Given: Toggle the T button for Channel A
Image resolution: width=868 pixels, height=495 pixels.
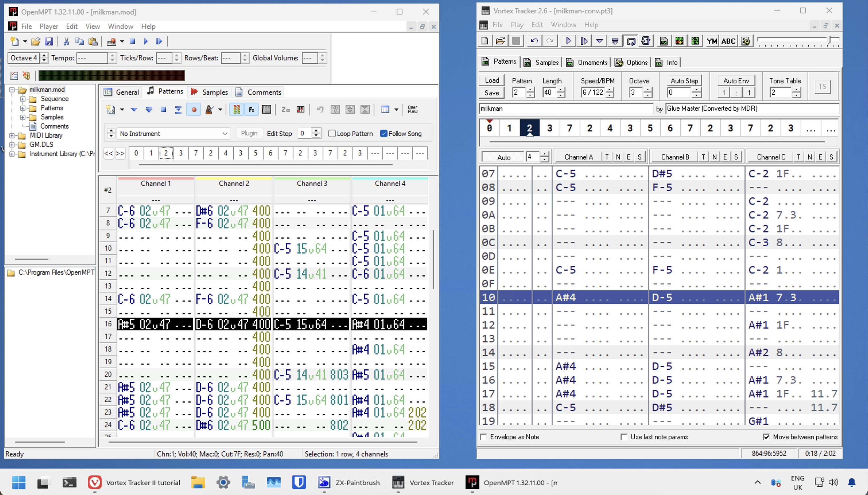Looking at the screenshot, I should (607, 157).
